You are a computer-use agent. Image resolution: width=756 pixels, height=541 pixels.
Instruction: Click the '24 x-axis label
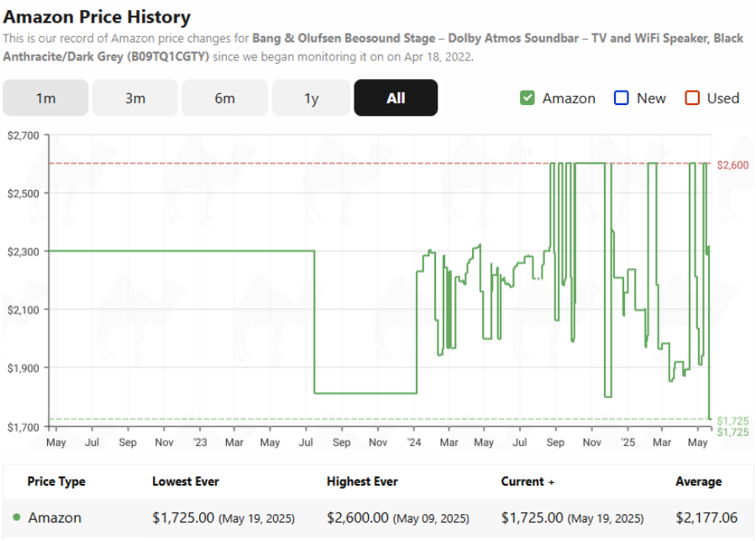click(x=413, y=442)
